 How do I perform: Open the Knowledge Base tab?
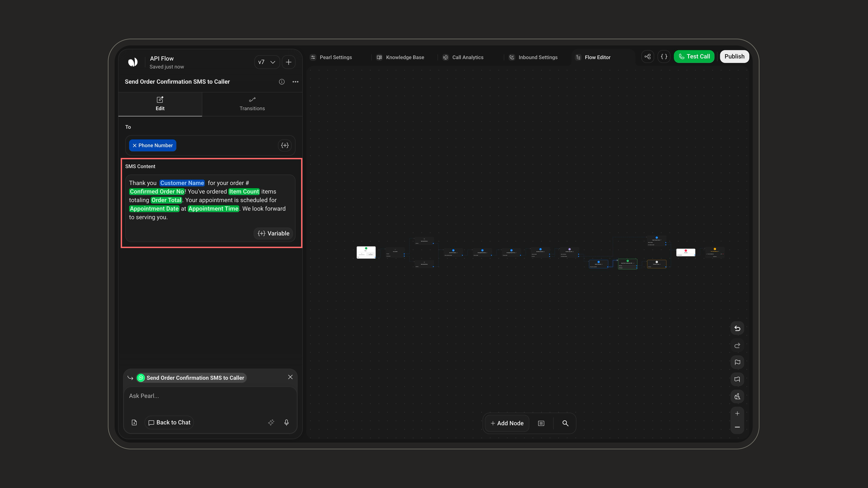click(400, 57)
